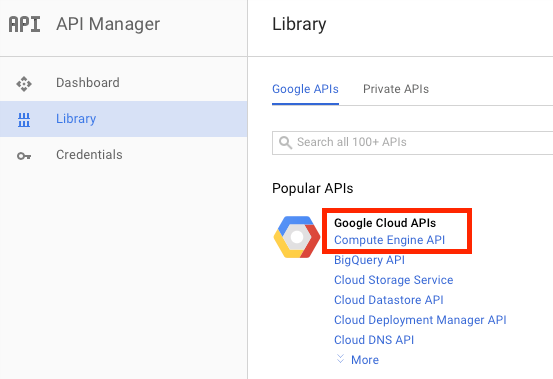553x379 pixels.
Task: Click the API Manager title text
Action: (x=108, y=24)
